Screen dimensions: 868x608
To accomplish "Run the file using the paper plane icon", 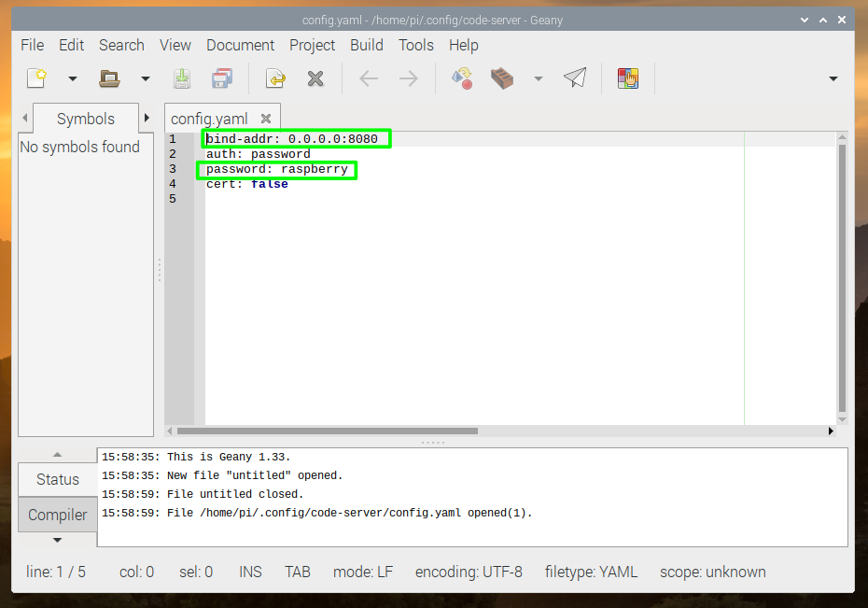I will 574,78.
